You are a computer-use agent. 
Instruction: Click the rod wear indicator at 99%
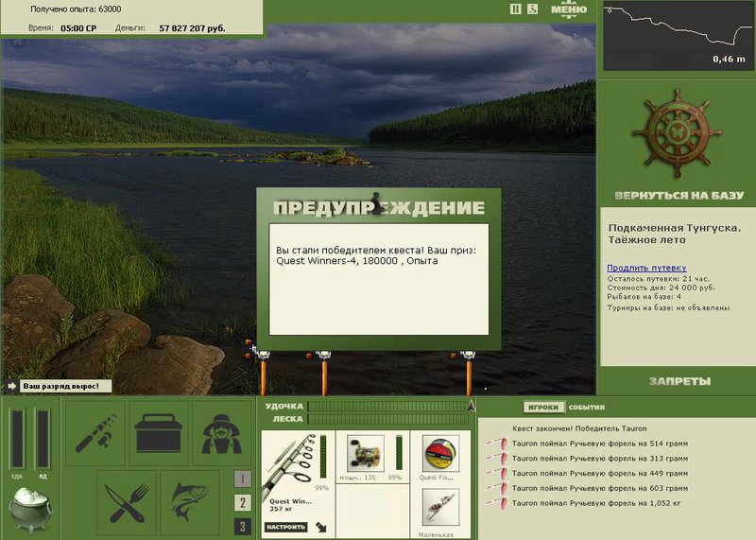pyautogui.click(x=323, y=457)
